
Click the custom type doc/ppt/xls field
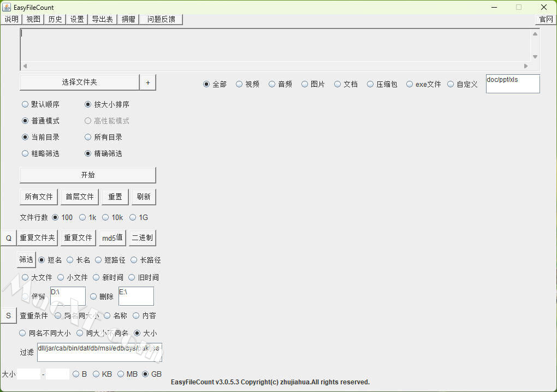(x=512, y=84)
